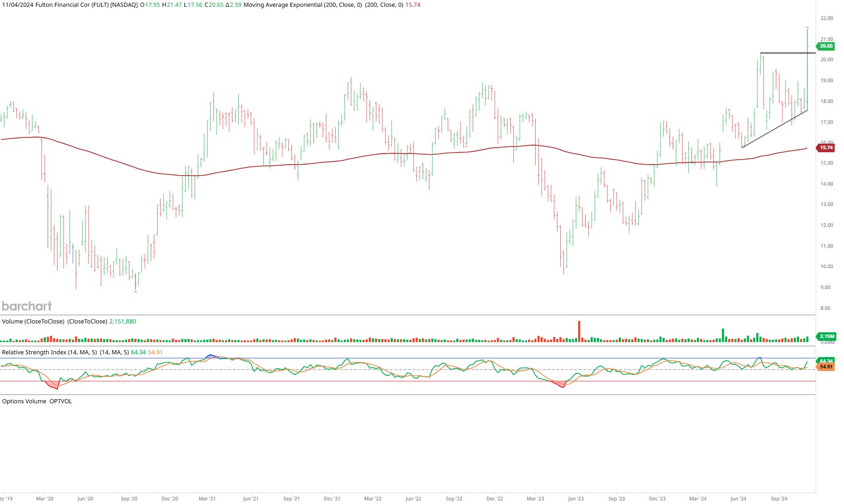Image resolution: width=844 pixels, height=504 pixels.
Task: Click the 11/04/2024 date in chart header
Action: (x=18, y=5)
